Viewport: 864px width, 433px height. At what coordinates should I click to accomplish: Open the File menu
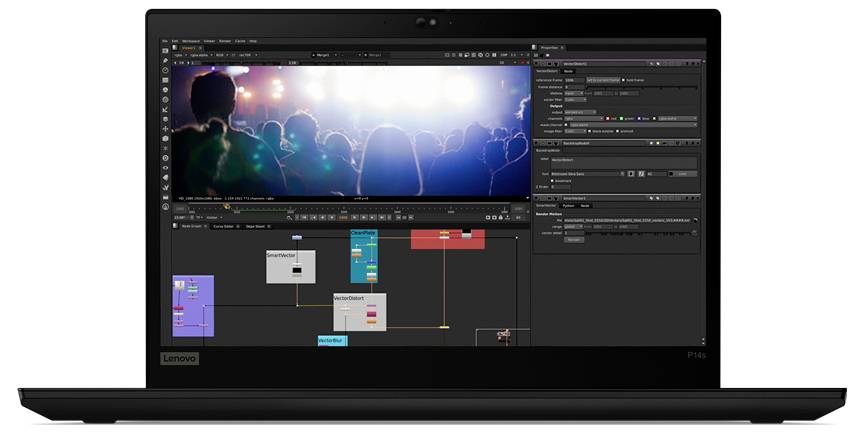point(165,41)
